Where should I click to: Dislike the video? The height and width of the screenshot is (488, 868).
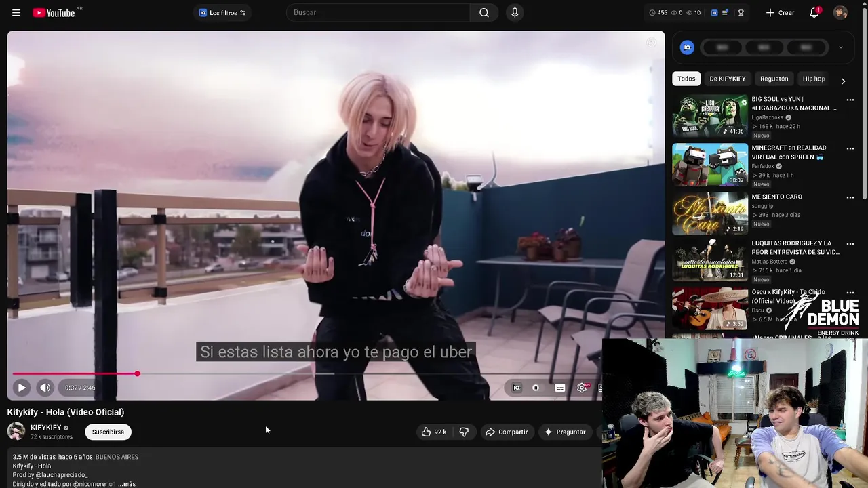[464, 432]
